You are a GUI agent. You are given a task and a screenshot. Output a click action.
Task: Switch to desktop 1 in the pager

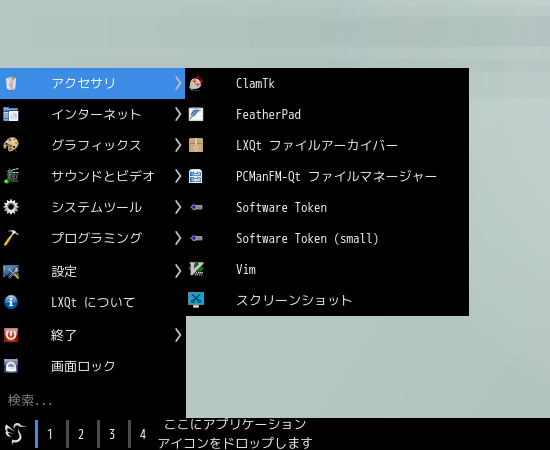pos(50,434)
